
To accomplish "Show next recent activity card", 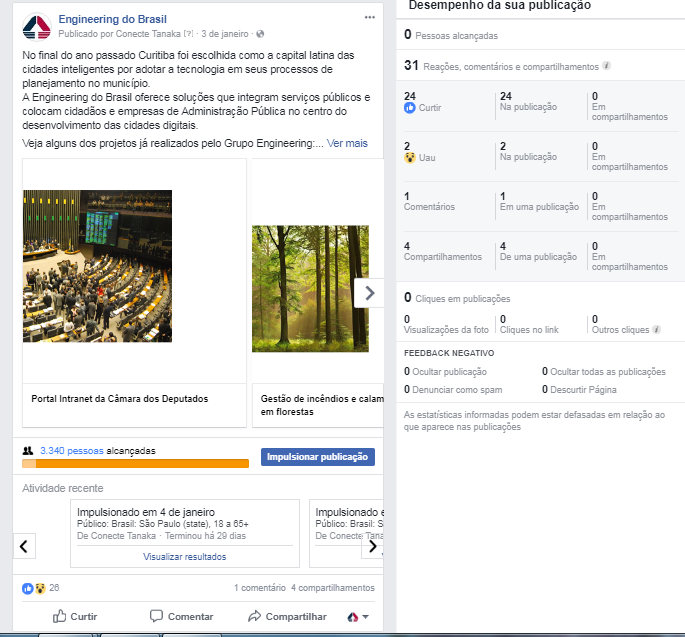I will coord(372,546).
